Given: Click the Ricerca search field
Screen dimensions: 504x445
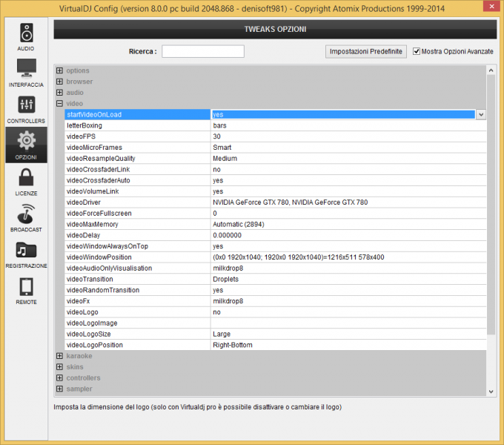Looking at the screenshot, I should [203, 51].
